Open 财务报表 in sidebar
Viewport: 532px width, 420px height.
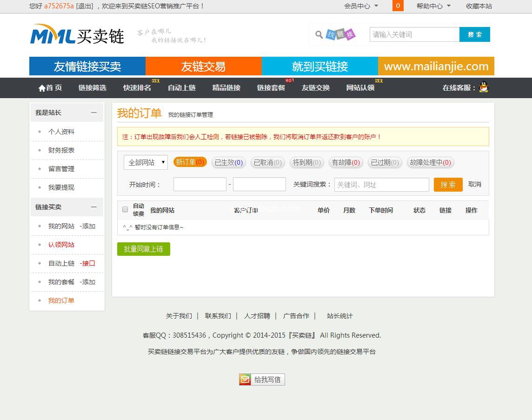pyautogui.click(x=61, y=150)
